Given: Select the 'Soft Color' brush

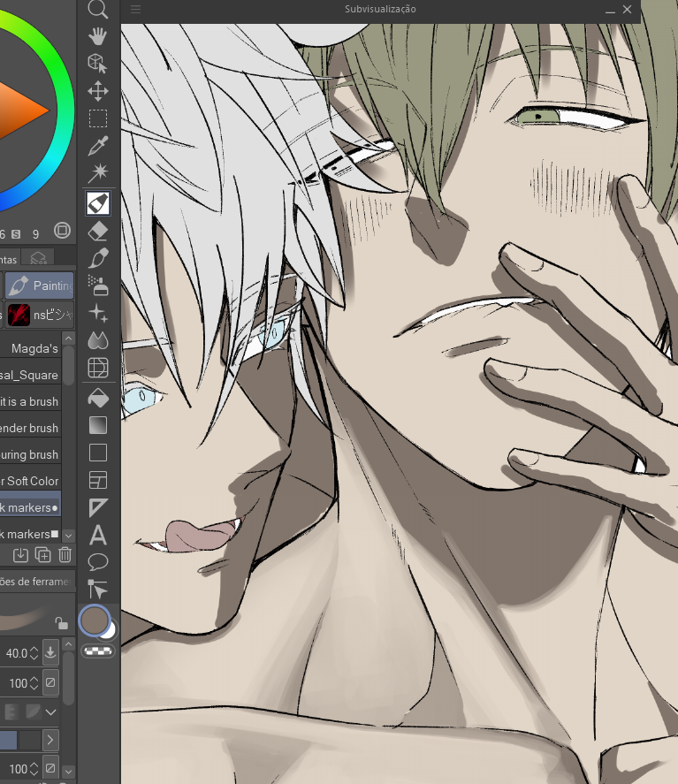Looking at the screenshot, I should pyautogui.click(x=31, y=481).
